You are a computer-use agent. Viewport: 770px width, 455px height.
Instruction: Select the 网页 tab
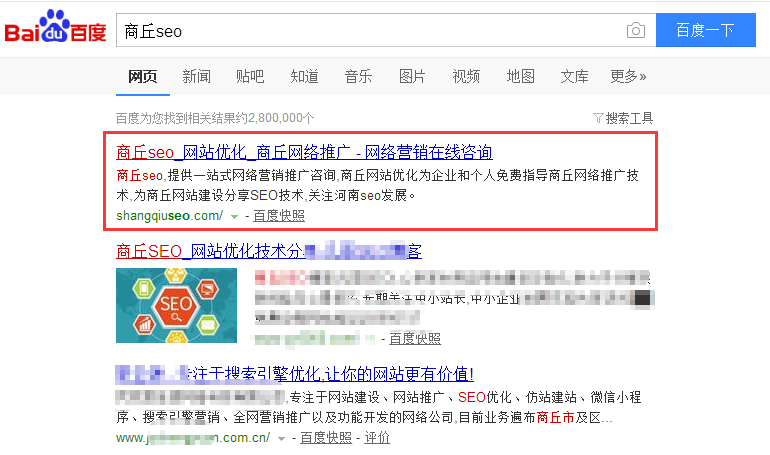pyautogui.click(x=142, y=76)
